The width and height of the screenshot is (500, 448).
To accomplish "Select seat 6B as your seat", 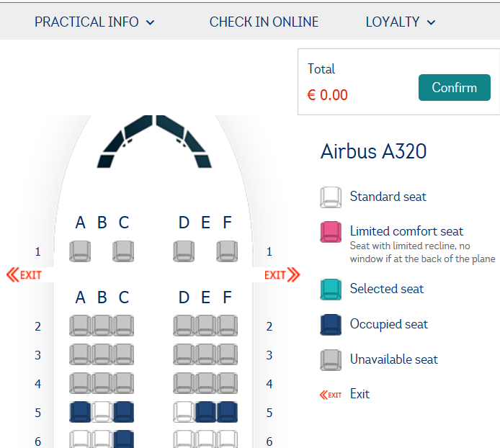I will point(102,439).
